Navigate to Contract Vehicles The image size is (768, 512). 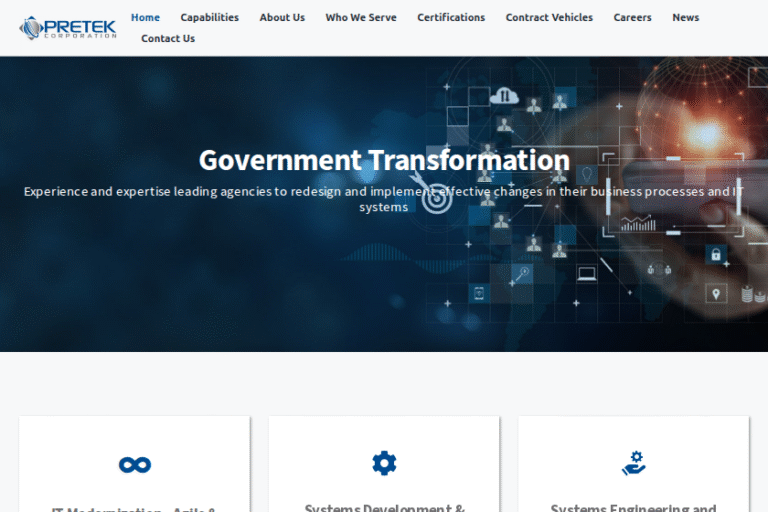coord(549,17)
